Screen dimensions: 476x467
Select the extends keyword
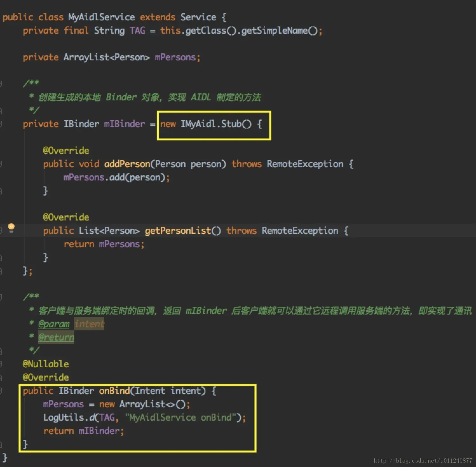[x=158, y=17]
